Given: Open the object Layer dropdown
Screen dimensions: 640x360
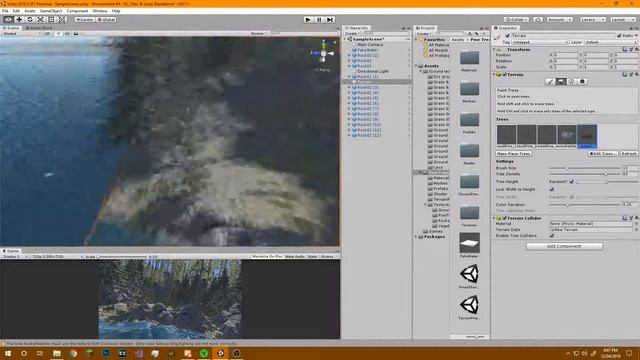Looking at the screenshot, I should pos(611,42).
